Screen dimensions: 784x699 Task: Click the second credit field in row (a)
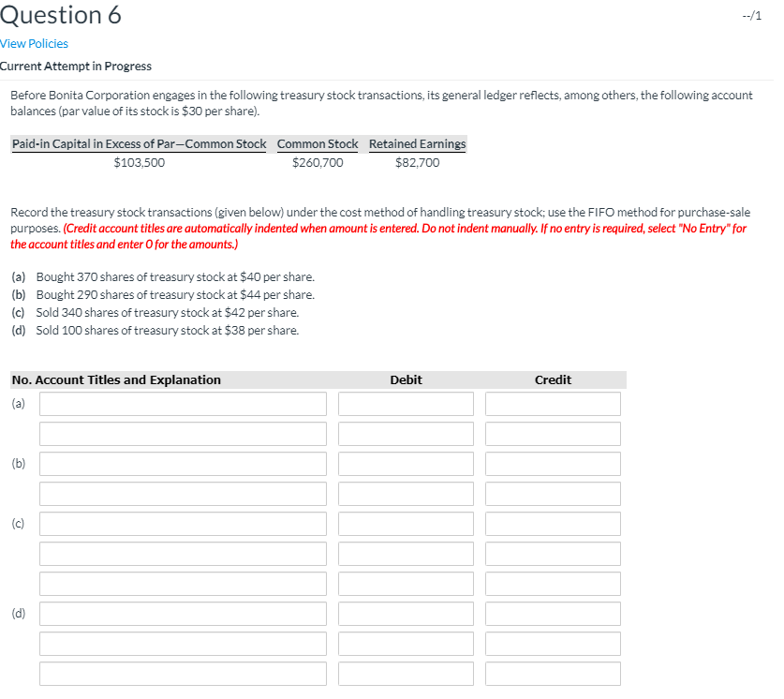click(x=553, y=433)
